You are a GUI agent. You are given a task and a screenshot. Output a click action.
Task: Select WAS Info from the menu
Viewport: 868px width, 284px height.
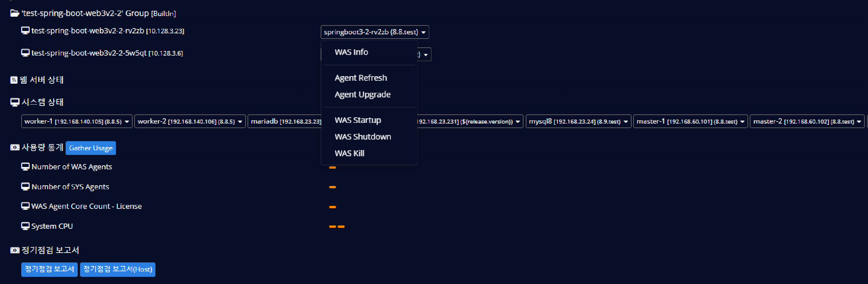click(351, 52)
